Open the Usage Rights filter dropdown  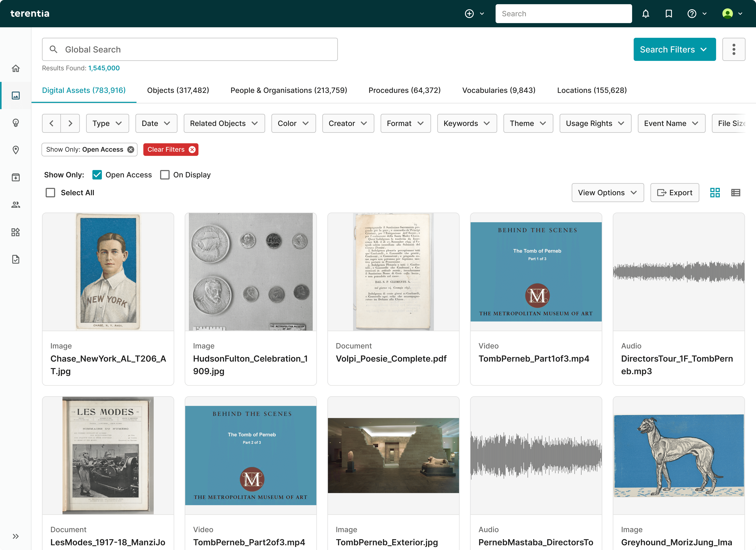(595, 123)
